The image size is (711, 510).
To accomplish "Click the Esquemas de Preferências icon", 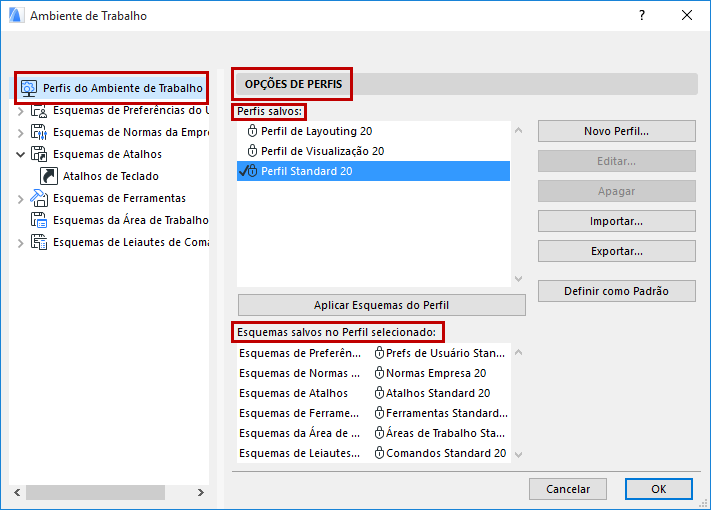I will click(x=40, y=110).
